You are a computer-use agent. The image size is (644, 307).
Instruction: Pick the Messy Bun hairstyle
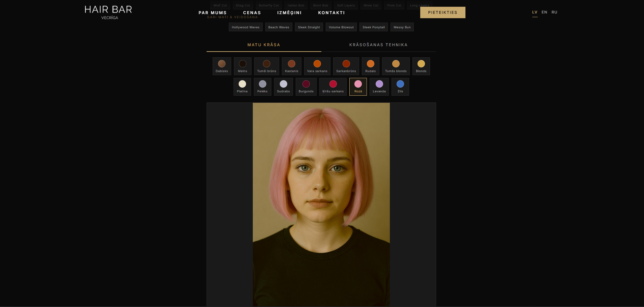tap(402, 27)
